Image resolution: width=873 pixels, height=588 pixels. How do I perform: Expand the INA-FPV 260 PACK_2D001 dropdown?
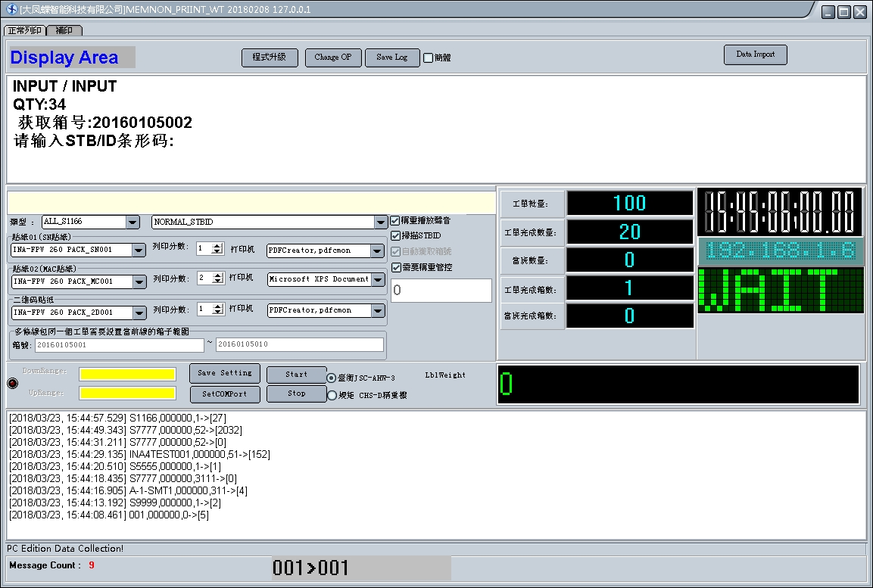(140, 313)
